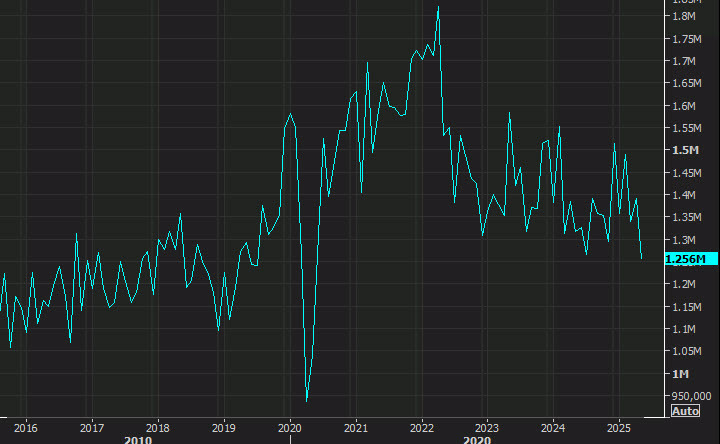Click the bold 2020 decade label

pos(478,439)
